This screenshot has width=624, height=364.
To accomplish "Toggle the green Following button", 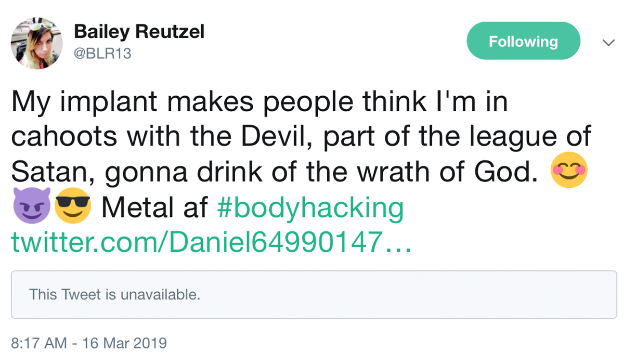I will [x=523, y=42].
